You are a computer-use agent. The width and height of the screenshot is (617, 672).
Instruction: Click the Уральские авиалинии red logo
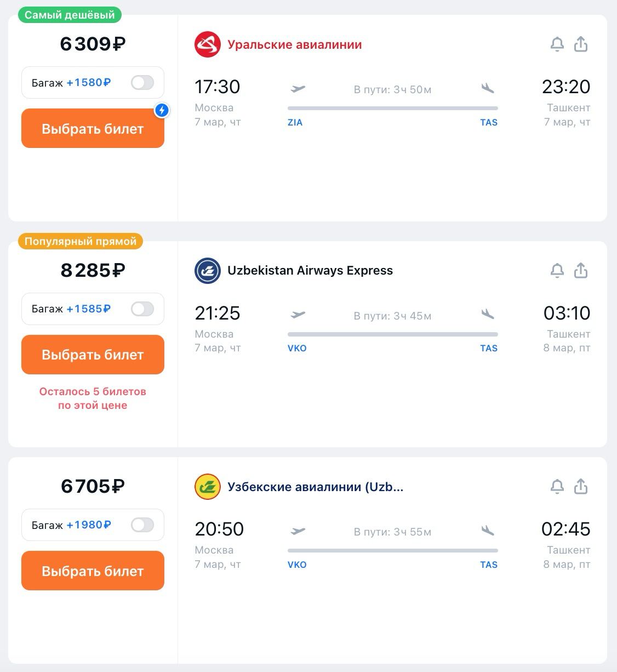coord(208,45)
